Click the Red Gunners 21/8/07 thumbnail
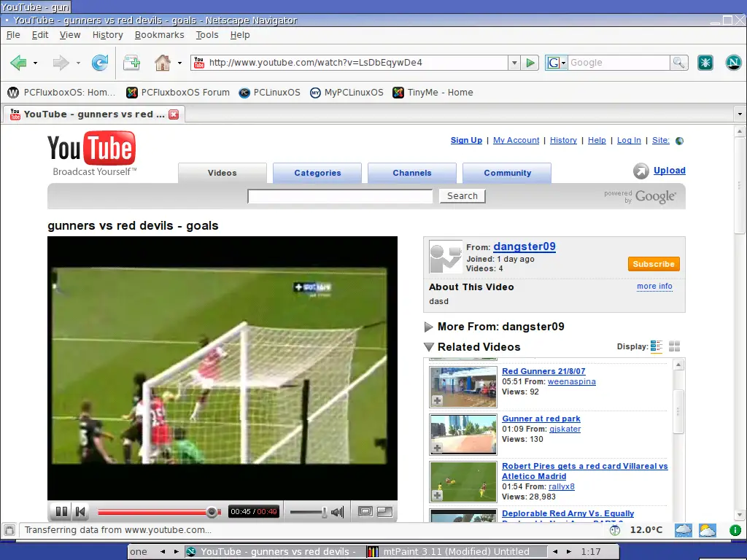 (463, 386)
